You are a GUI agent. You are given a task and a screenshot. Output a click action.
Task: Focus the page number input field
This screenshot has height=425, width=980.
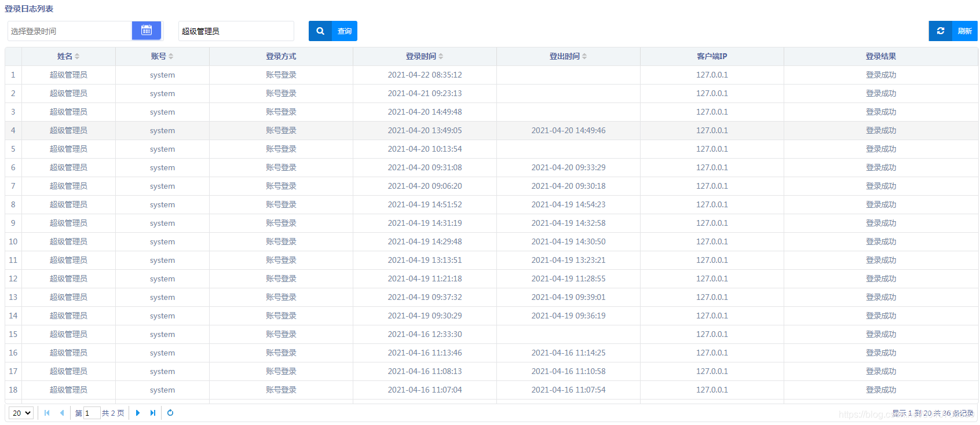(x=92, y=413)
